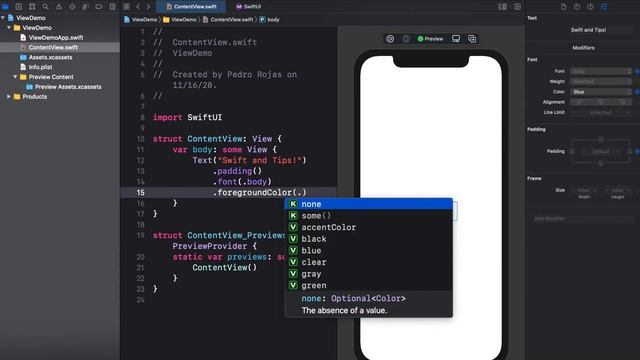Choose 'black' autocomplete suggestion

coord(369,239)
